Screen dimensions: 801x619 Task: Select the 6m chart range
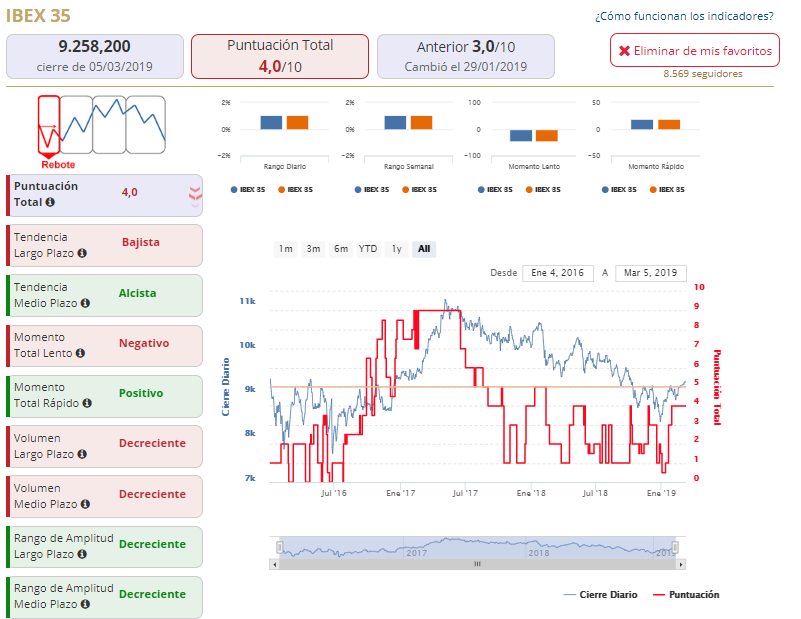341,249
